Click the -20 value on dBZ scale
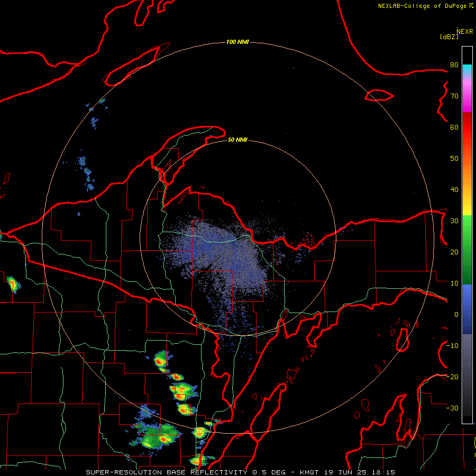This screenshot has height=476, width=476. [452, 377]
